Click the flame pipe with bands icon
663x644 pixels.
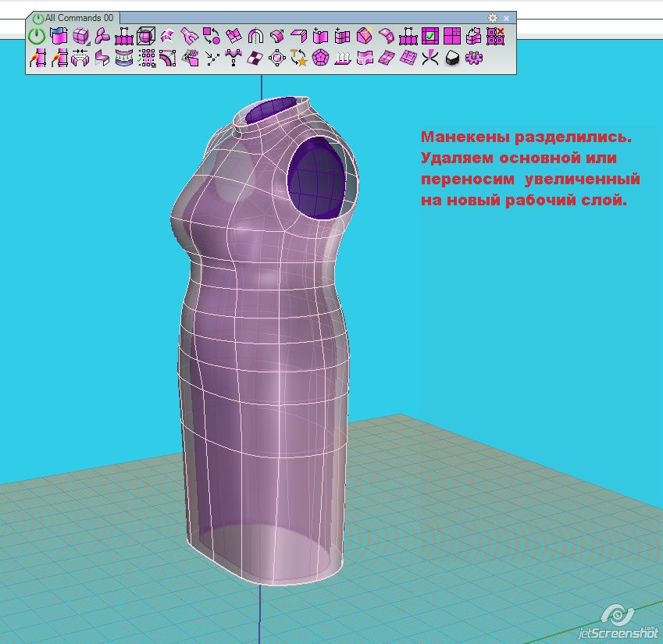59,58
